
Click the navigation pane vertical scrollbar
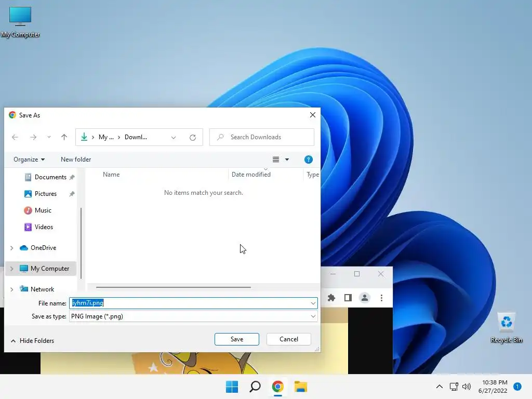pos(81,243)
